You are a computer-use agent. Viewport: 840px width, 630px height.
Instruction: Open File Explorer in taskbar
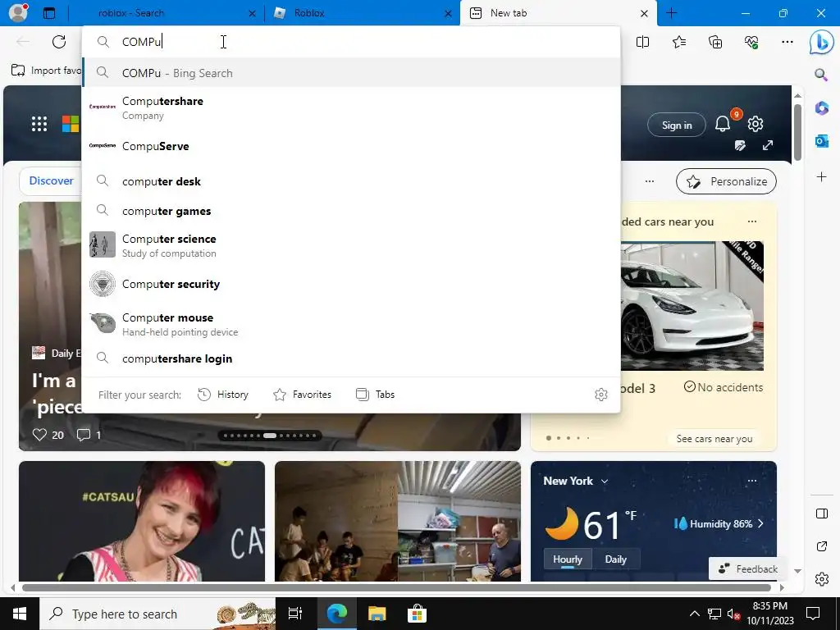click(377, 614)
